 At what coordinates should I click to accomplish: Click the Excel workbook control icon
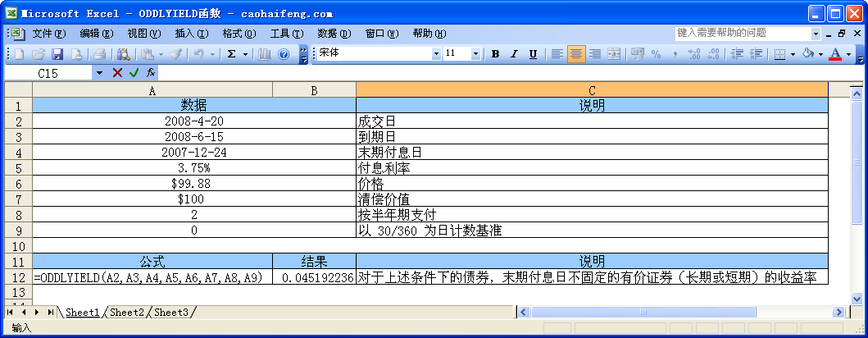17,34
